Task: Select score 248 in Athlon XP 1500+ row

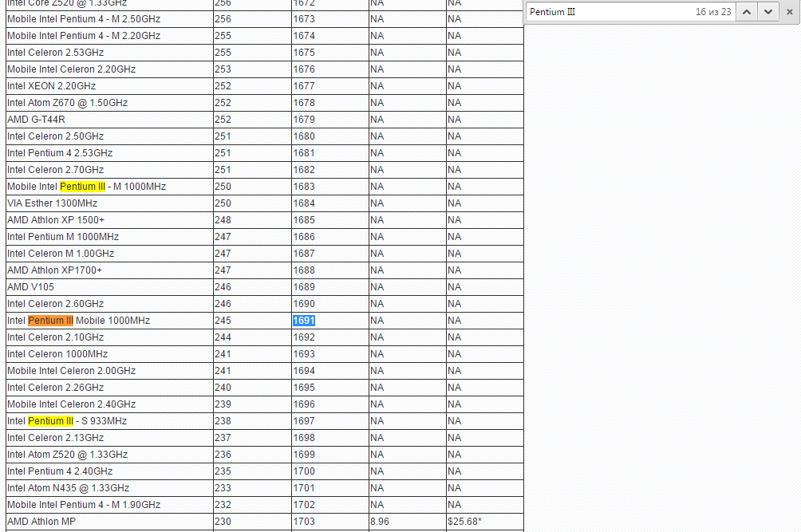Action: [252, 220]
